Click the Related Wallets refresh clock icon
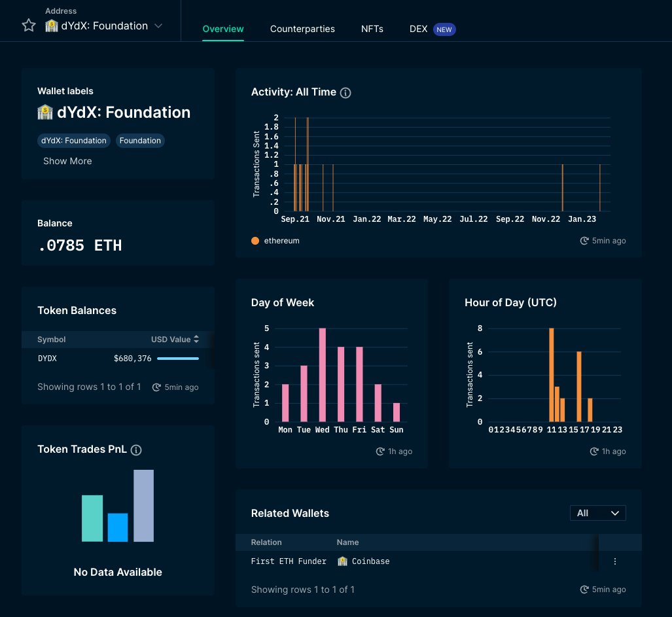This screenshot has height=617, width=672. point(584,590)
